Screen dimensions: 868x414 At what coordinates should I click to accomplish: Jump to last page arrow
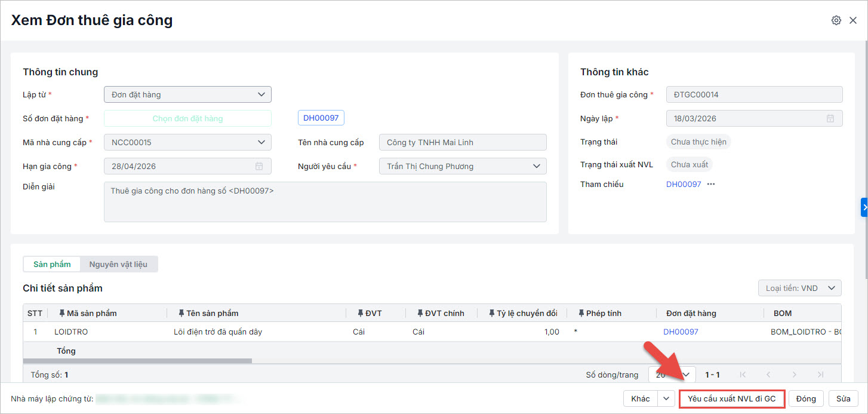pos(820,375)
